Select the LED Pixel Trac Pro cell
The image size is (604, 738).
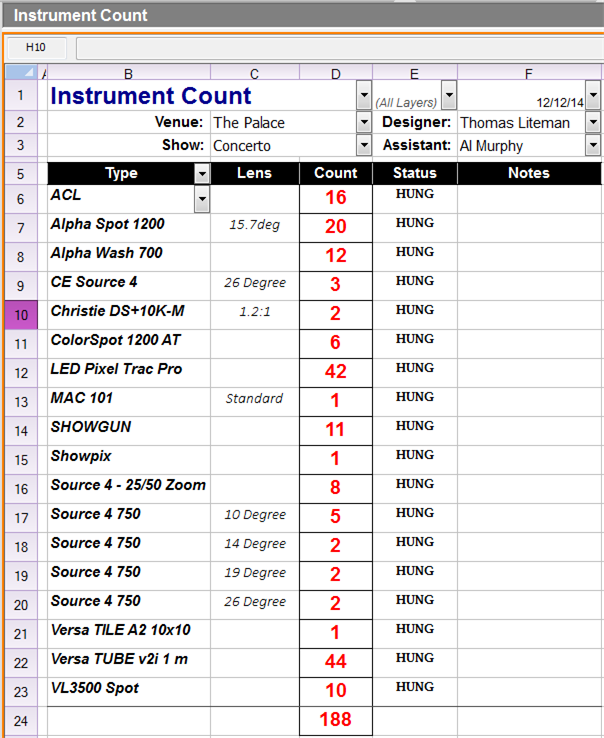pyautogui.click(x=128, y=370)
